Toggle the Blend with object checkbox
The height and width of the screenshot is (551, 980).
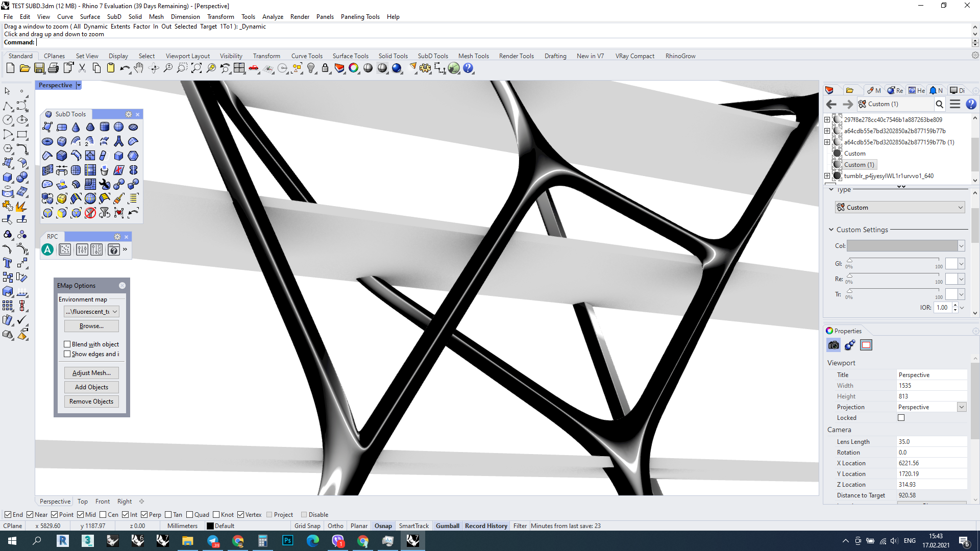[67, 344]
